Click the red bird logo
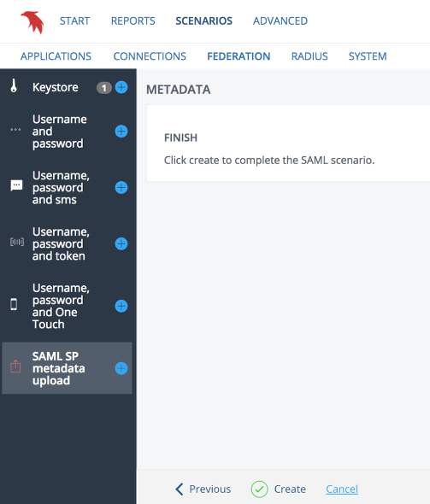The height and width of the screenshot is (504, 430). coord(32,22)
